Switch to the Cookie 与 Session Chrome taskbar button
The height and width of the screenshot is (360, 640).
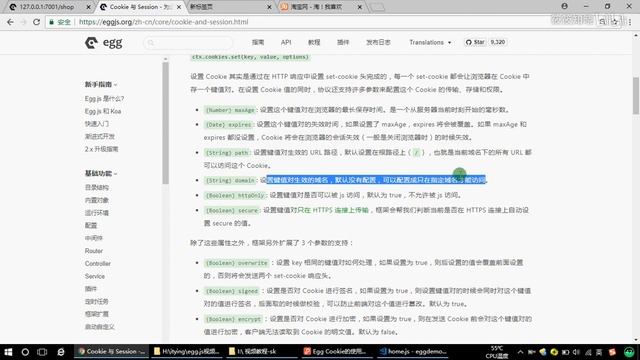point(111,351)
